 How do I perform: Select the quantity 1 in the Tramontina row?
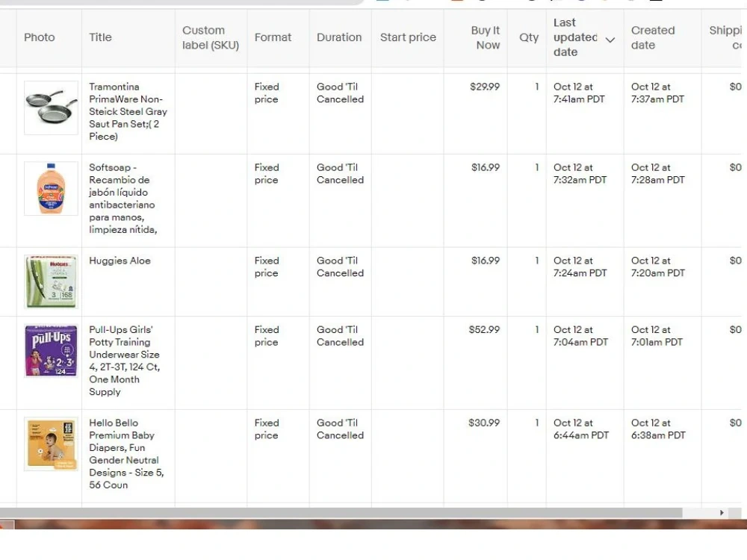pos(537,87)
